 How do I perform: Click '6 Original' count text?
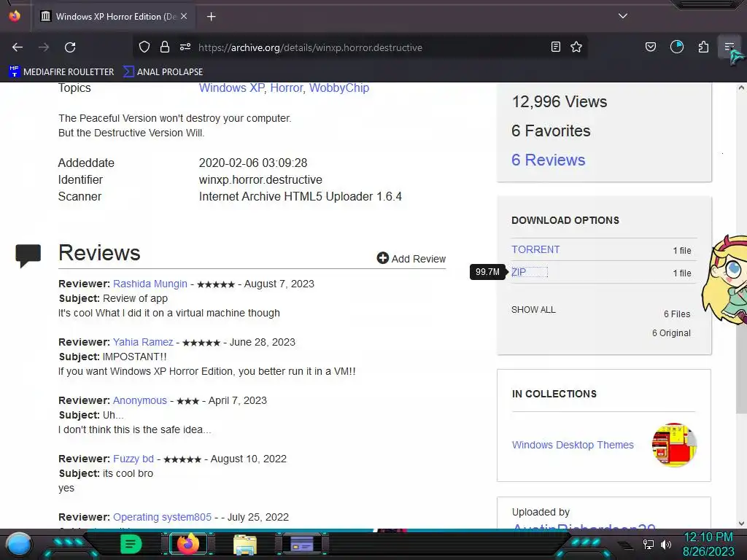point(671,333)
